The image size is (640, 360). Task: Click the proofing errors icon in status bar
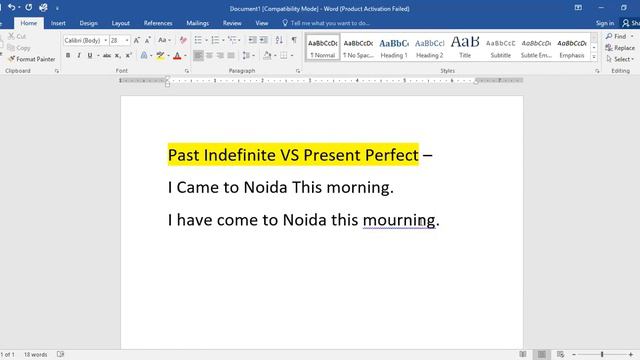click(x=60, y=354)
